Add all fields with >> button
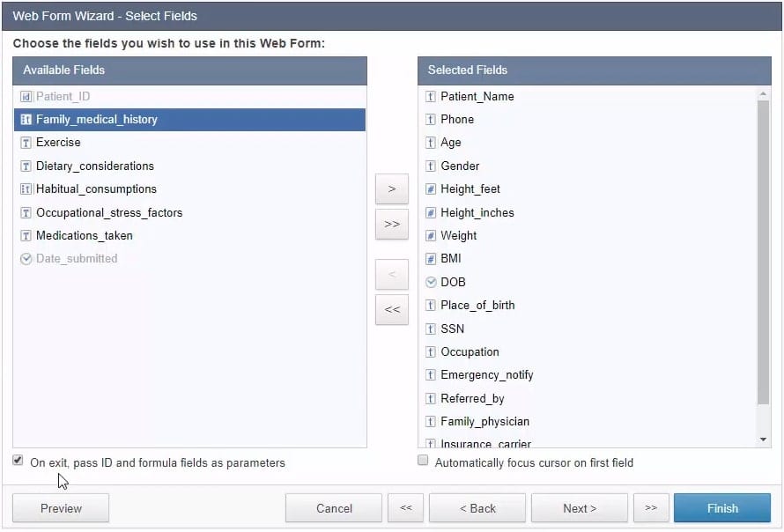Screen dimensions: 784x532 [392, 225]
